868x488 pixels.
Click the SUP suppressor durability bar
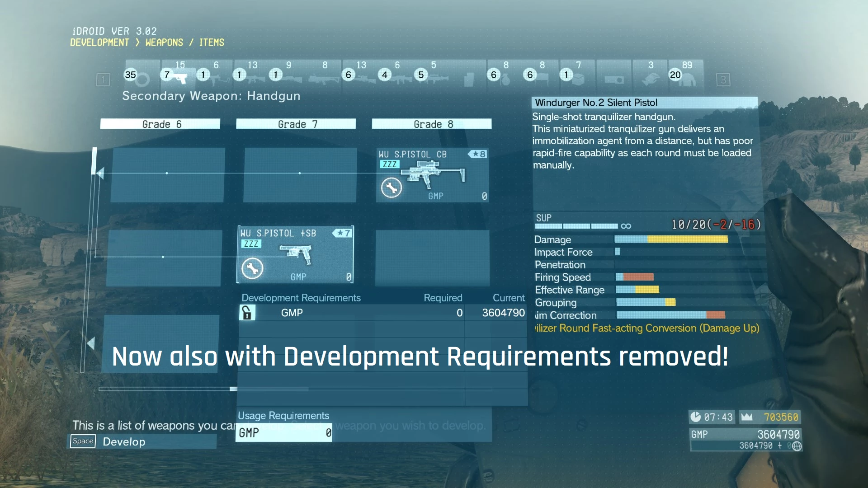576,226
